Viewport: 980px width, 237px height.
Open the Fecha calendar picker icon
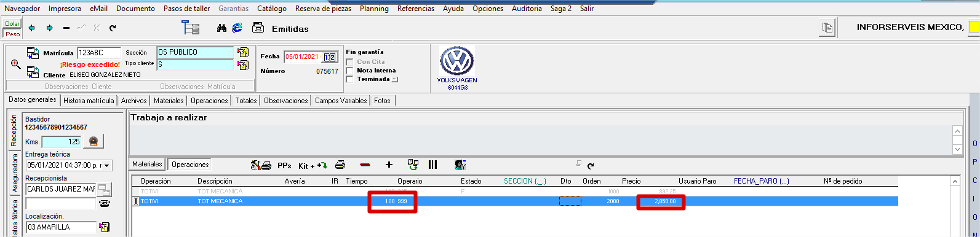[330, 57]
